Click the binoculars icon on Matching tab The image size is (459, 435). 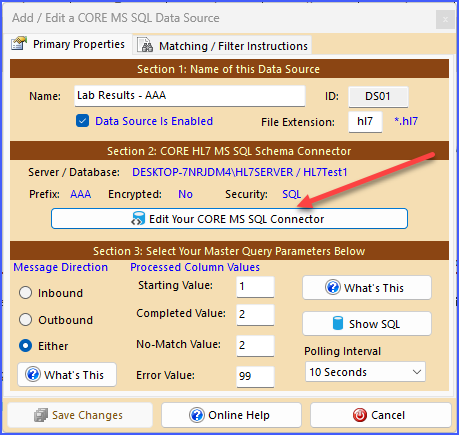click(x=146, y=45)
